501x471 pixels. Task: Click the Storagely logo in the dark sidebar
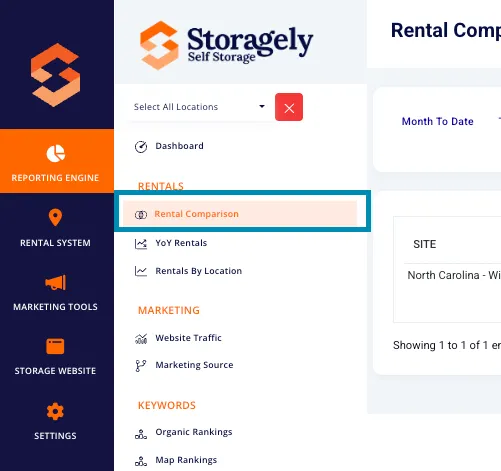click(x=55, y=75)
